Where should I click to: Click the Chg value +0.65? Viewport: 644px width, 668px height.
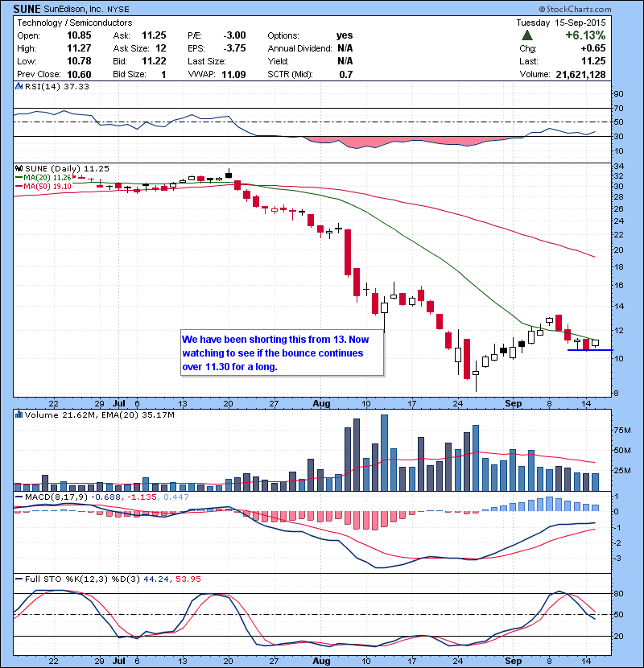tap(592, 48)
